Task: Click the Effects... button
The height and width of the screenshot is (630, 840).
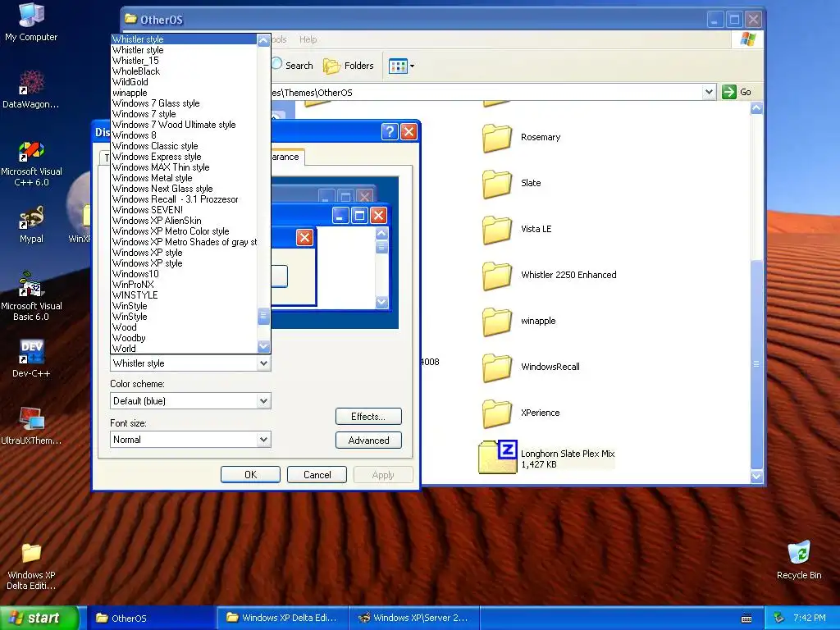Action: coord(368,416)
